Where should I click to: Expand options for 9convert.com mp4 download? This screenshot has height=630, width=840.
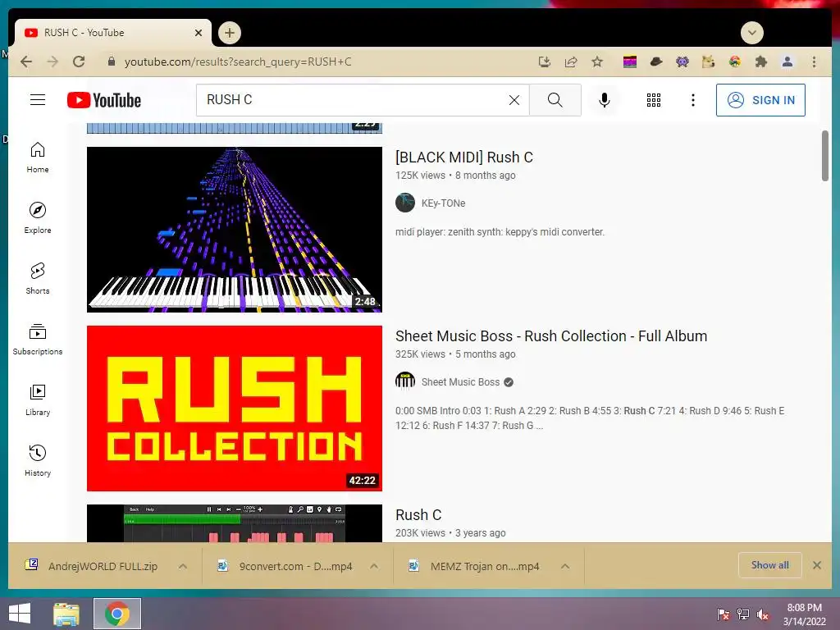[374, 566]
